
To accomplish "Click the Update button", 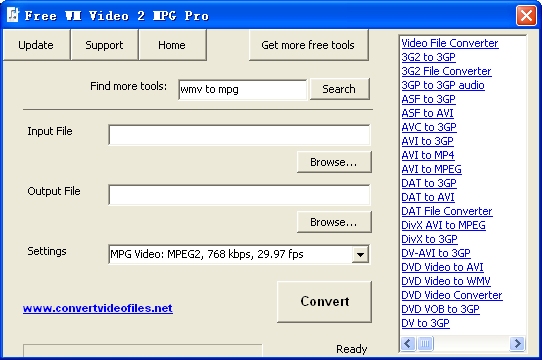I will pyautogui.click(x=36, y=45).
